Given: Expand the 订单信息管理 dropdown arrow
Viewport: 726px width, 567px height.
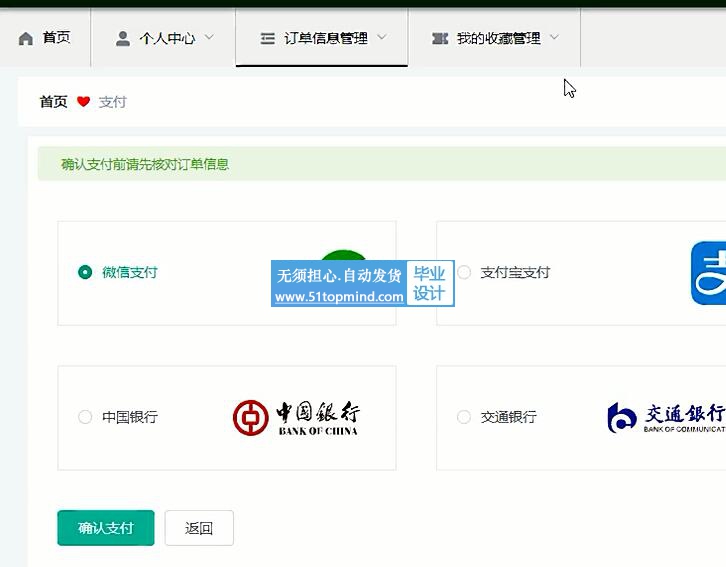Looking at the screenshot, I should [x=382, y=37].
